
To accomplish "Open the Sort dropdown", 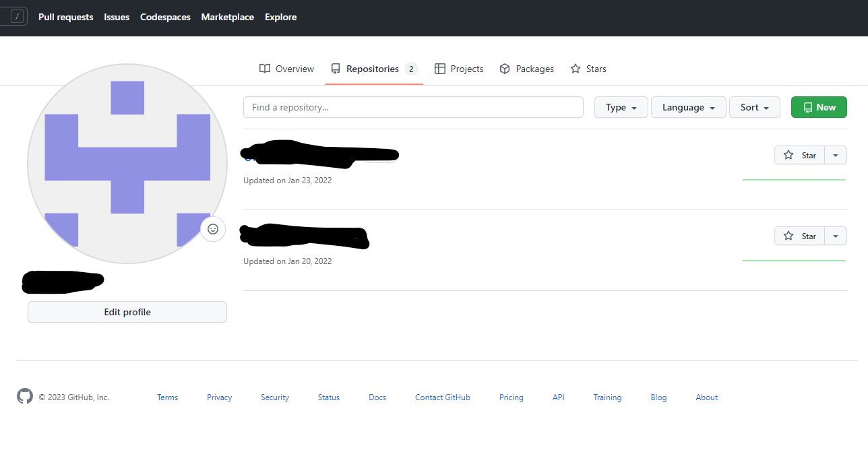I will (x=755, y=107).
